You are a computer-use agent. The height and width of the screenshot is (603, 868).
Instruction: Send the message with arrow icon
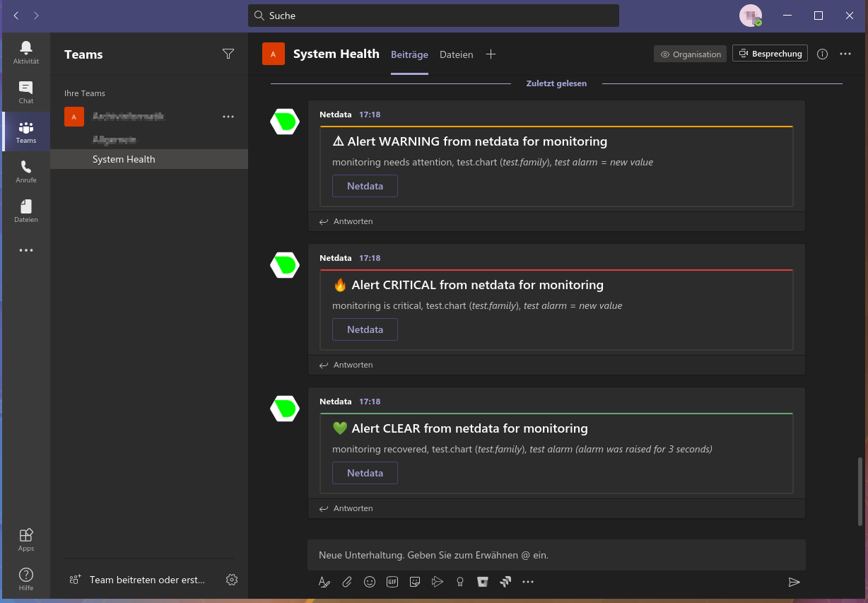point(794,582)
